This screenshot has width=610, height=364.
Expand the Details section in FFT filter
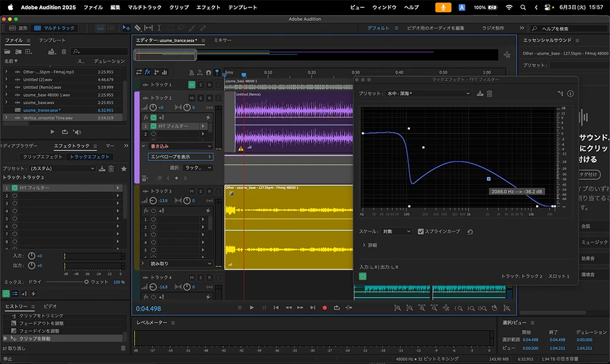pos(364,245)
